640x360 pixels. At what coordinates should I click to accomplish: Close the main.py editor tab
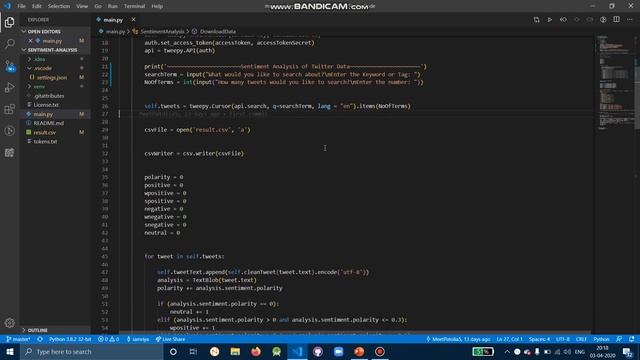coord(133,20)
